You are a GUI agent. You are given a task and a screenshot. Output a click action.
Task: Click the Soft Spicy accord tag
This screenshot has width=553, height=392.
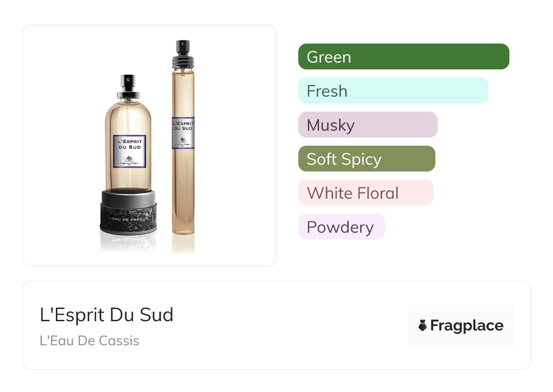(x=367, y=159)
